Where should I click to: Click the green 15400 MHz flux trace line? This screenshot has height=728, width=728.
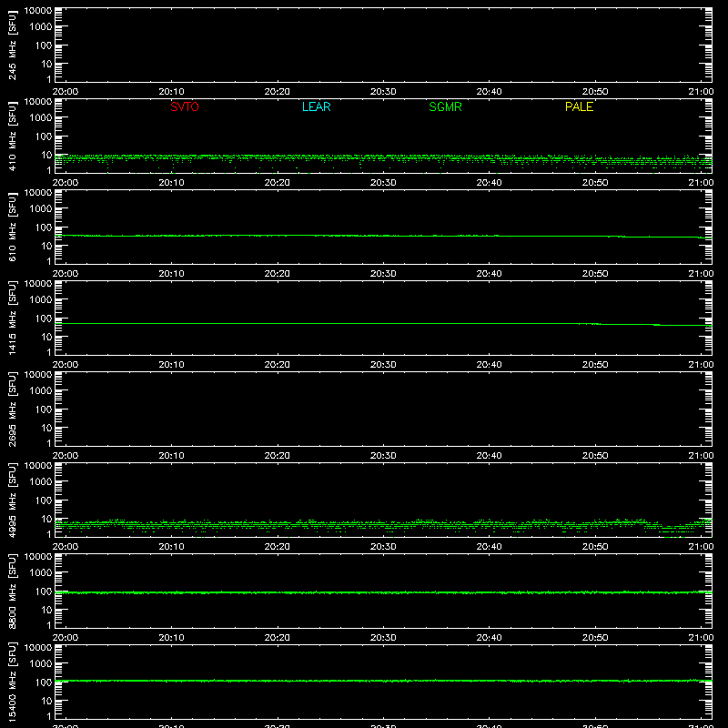click(x=383, y=681)
